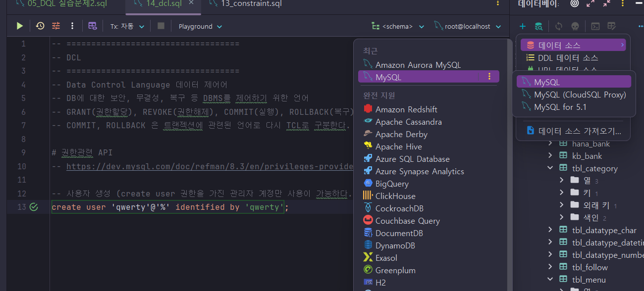The height and width of the screenshot is (291, 644).
Task: Open query console icon in database toolbar
Action: click(x=596, y=26)
